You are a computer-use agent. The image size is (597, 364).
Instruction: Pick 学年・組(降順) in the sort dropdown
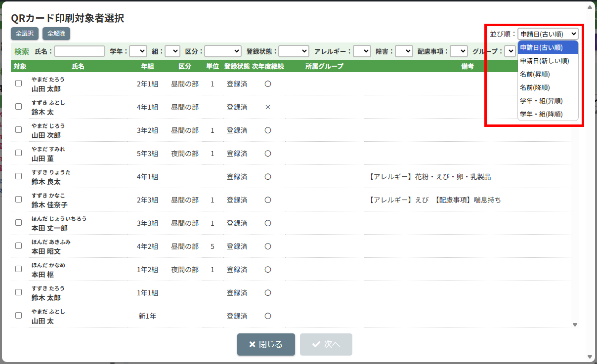541,114
